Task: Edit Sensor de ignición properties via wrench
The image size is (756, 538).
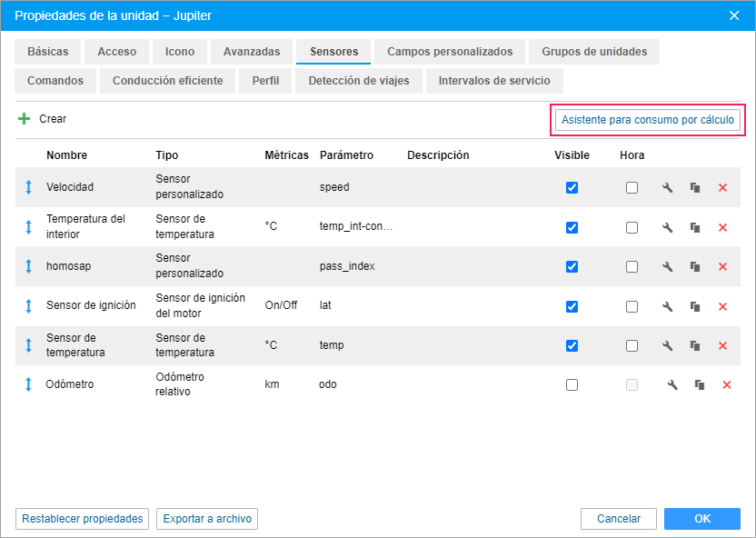Action: (667, 306)
